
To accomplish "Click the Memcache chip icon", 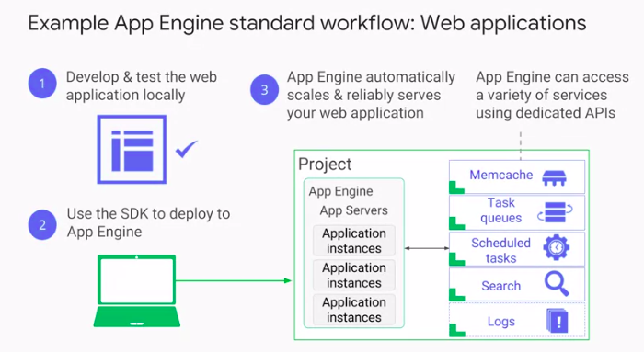I will pyautogui.click(x=554, y=177).
